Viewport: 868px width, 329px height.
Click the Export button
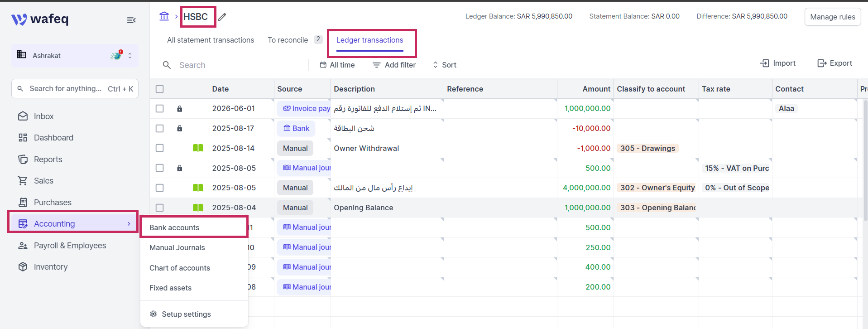point(834,63)
